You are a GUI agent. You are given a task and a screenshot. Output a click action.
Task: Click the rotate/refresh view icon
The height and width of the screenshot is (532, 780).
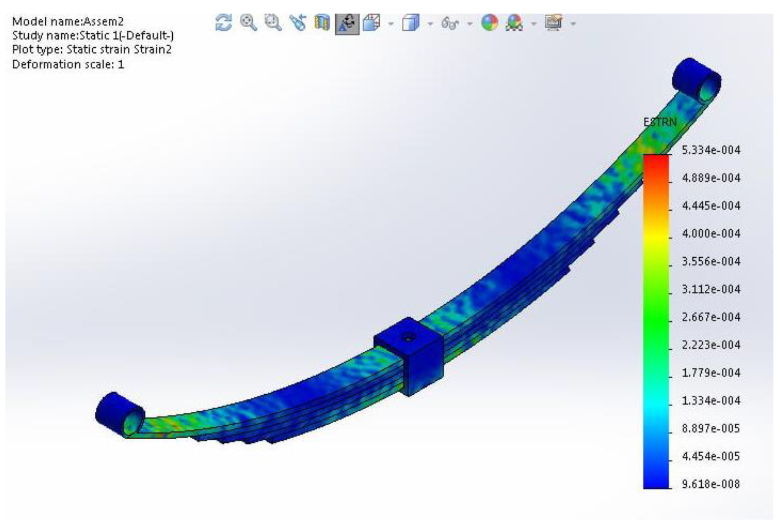pyautogui.click(x=224, y=23)
